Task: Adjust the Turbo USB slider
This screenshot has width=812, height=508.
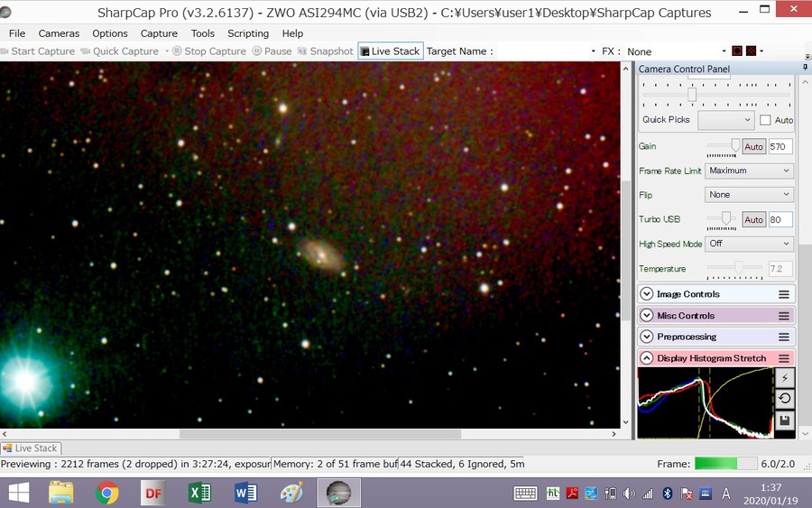Action: pyautogui.click(x=726, y=218)
